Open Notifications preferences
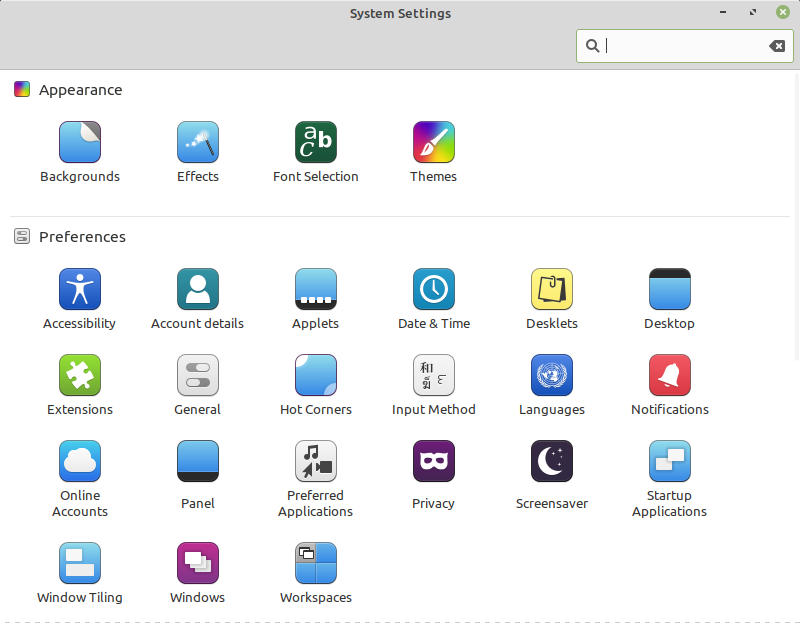 (x=670, y=376)
